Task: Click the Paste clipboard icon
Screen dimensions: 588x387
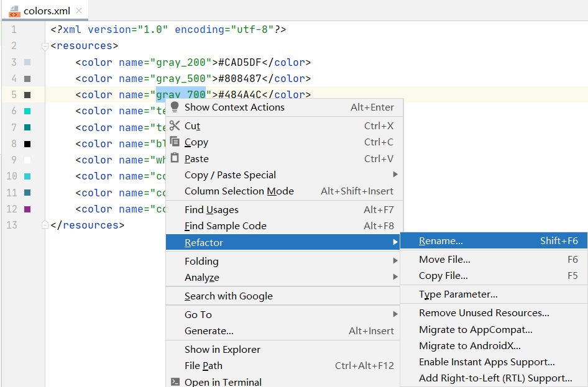Action: pos(175,158)
